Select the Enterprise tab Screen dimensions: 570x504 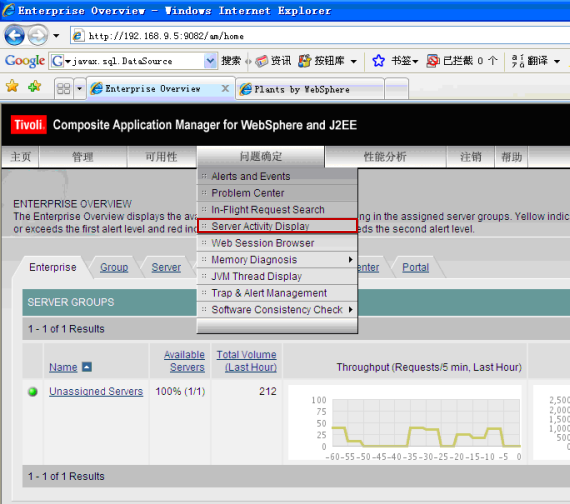tap(53, 267)
